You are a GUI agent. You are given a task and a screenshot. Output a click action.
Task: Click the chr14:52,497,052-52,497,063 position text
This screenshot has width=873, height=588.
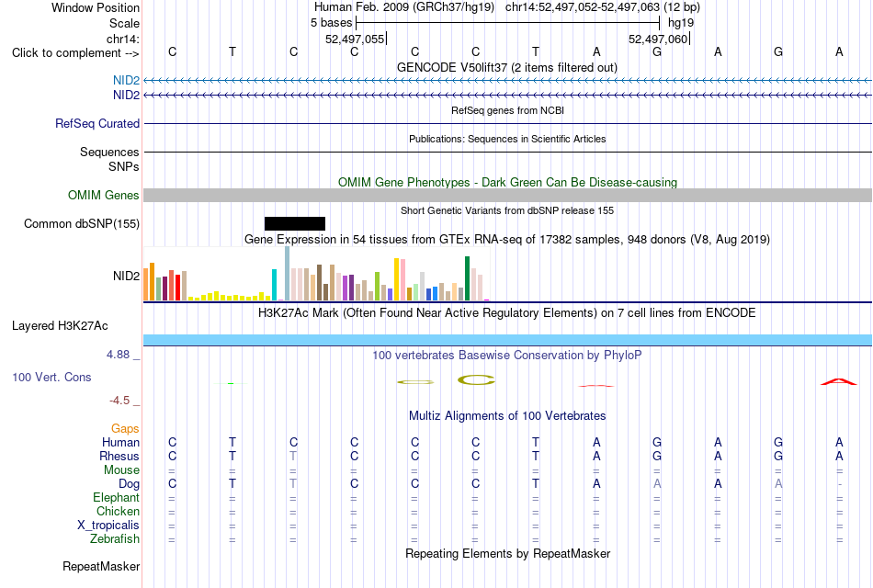[x=583, y=7]
